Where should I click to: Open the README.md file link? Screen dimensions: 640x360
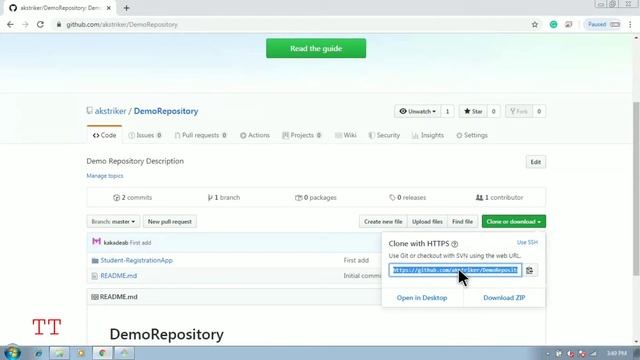(x=118, y=276)
